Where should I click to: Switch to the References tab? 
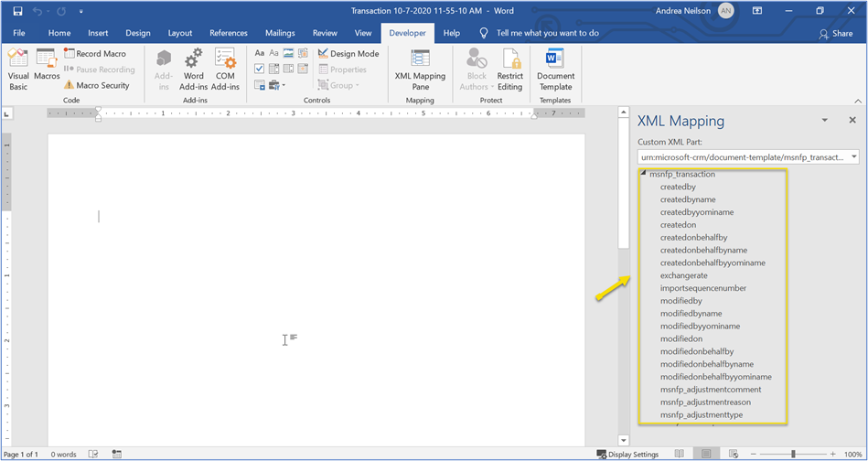pos(229,33)
